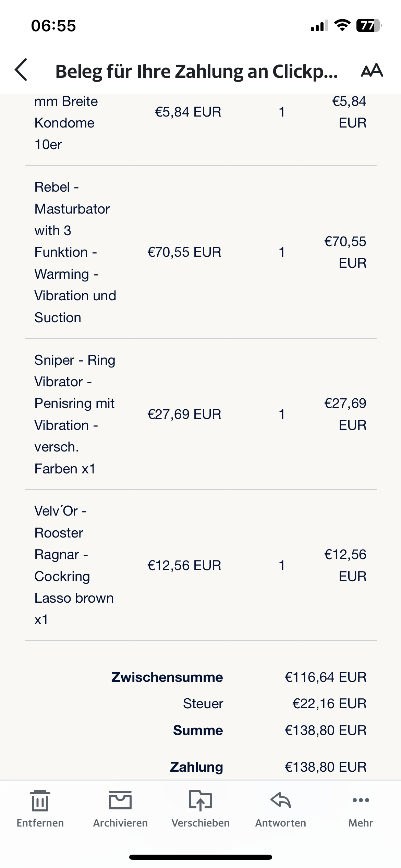Tap the email subject 'Beleg für Ihre Zahlung'
Viewport: 401px width, 868px height.
(x=196, y=71)
